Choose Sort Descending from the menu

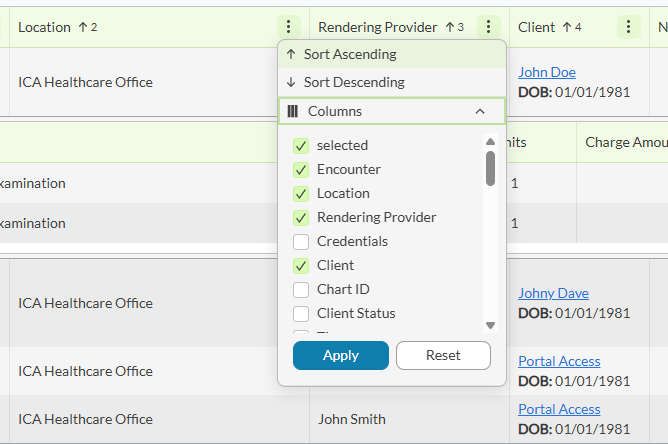pos(354,83)
